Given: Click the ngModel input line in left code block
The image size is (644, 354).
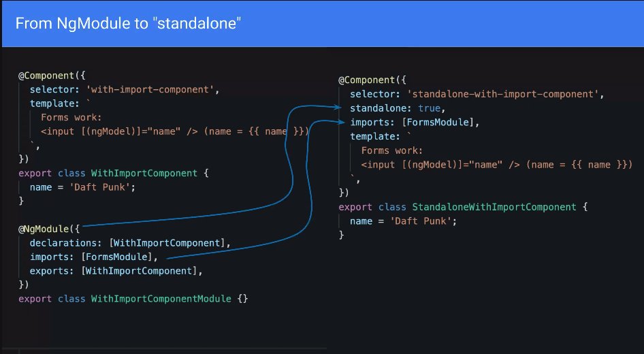Looking at the screenshot, I should point(174,131).
